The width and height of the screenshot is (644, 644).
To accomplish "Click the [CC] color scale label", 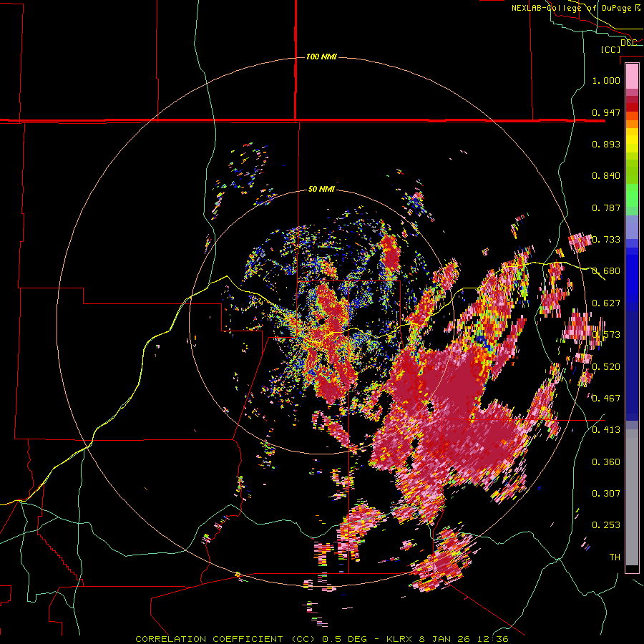I will pos(610,49).
